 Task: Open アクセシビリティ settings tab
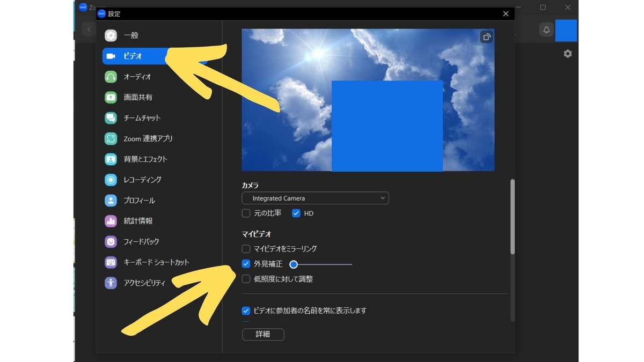click(155, 283)
